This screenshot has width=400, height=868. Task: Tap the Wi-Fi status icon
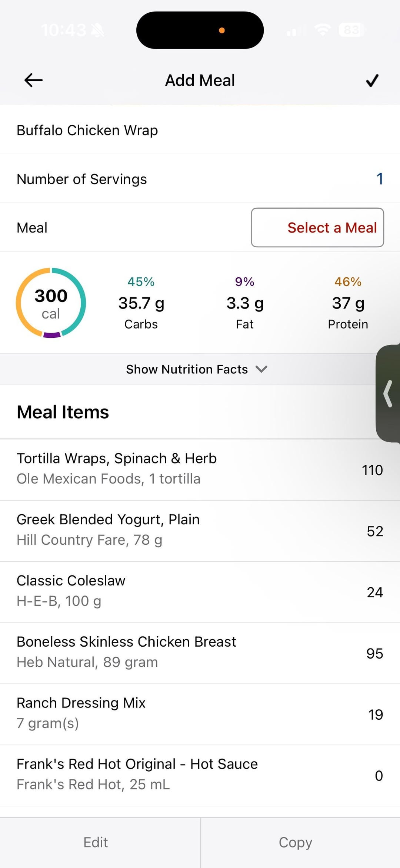pos(322,30)
